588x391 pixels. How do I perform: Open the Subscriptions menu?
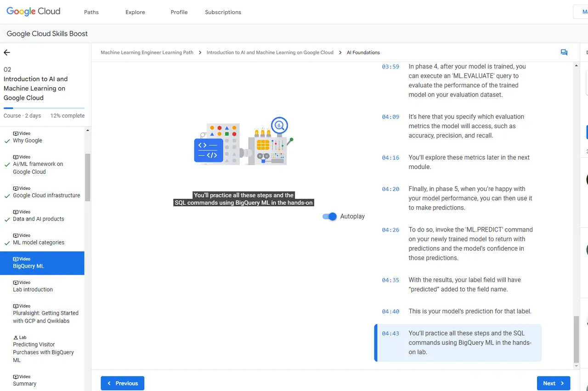223,12
